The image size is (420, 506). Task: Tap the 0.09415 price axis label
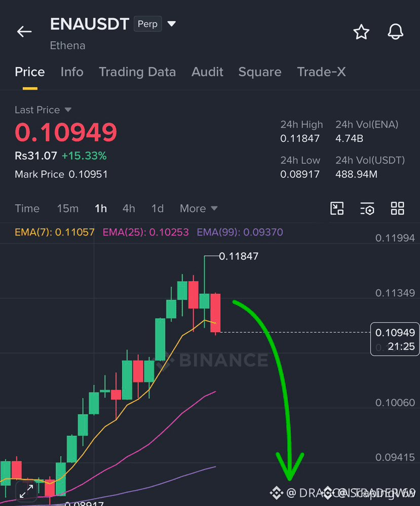coord(395,457)
